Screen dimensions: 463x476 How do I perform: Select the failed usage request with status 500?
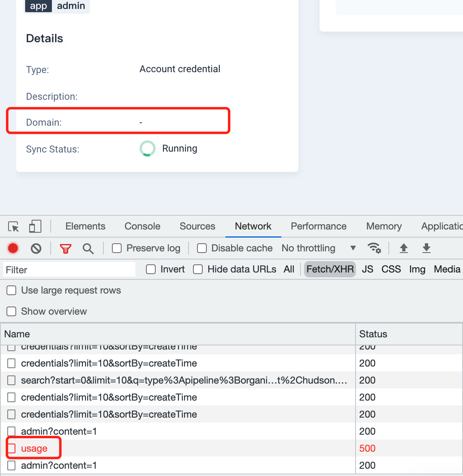pyautogui.click(x=34, y=448)
